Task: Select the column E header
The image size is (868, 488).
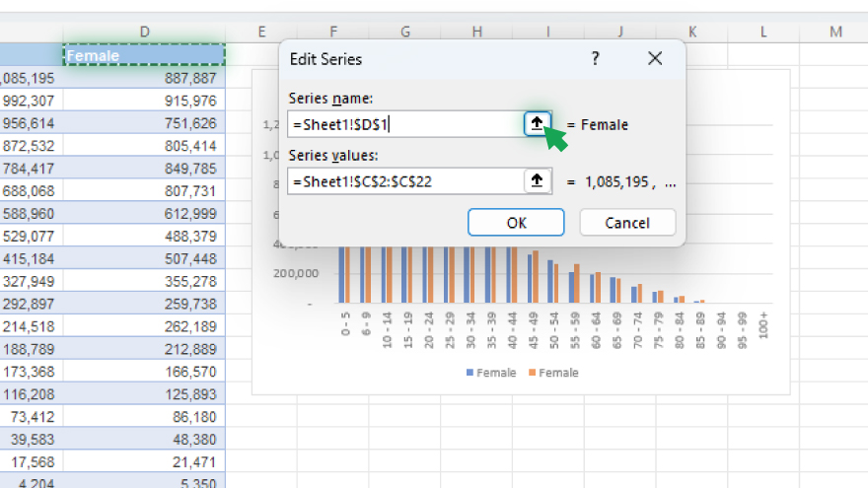Action: (x=261, y=33)
